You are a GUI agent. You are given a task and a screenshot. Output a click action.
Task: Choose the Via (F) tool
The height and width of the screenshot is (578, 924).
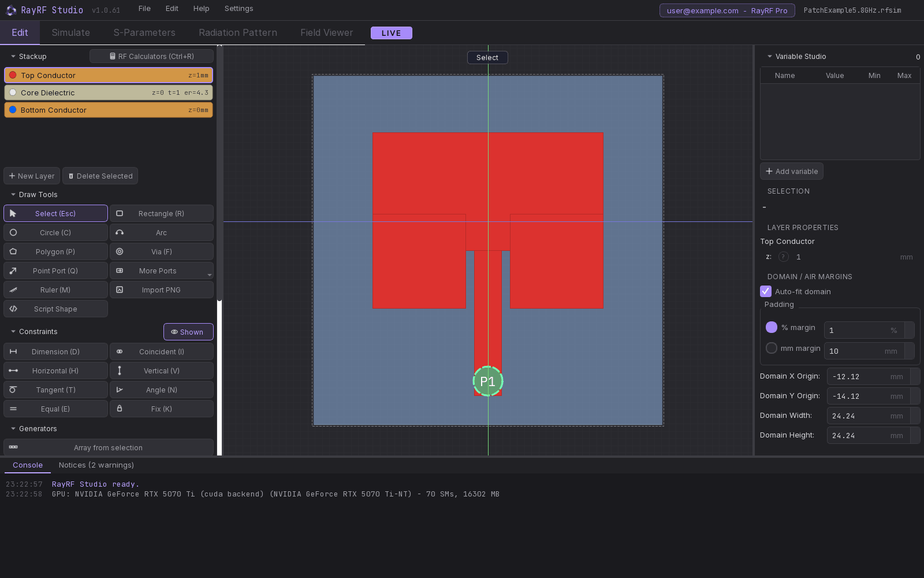point(162,251)
